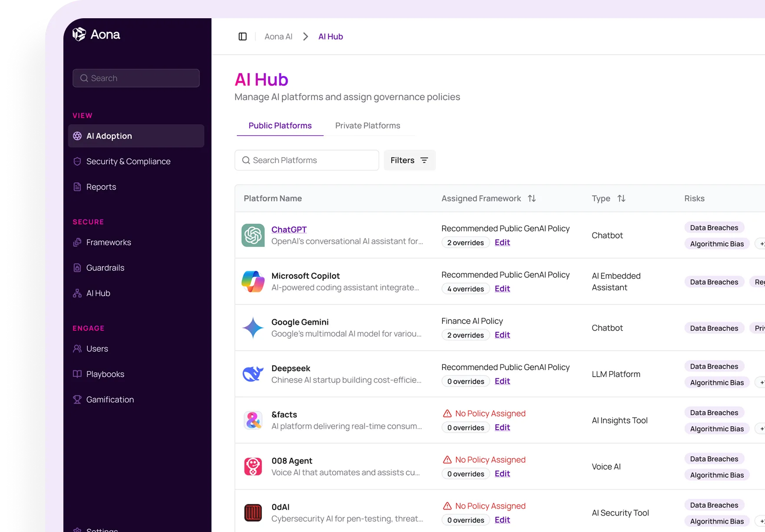Select the Security & Compliance shield icon

pyautogui.click(x=77, y=161)
